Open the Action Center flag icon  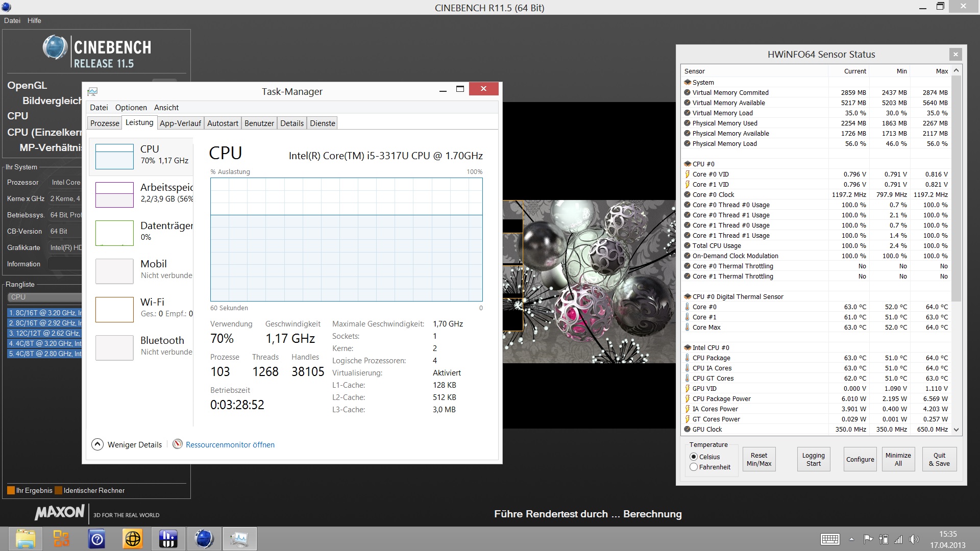[x=868, y=539]
